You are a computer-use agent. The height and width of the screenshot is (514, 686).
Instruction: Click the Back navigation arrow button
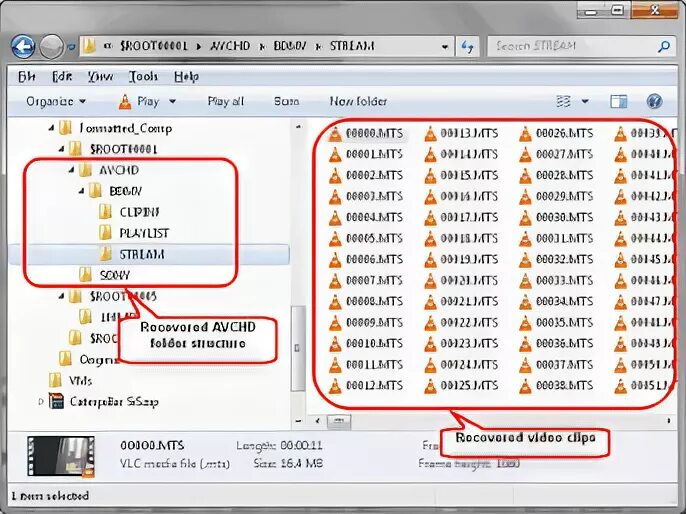pyautogui.click(x=22, y=46)
